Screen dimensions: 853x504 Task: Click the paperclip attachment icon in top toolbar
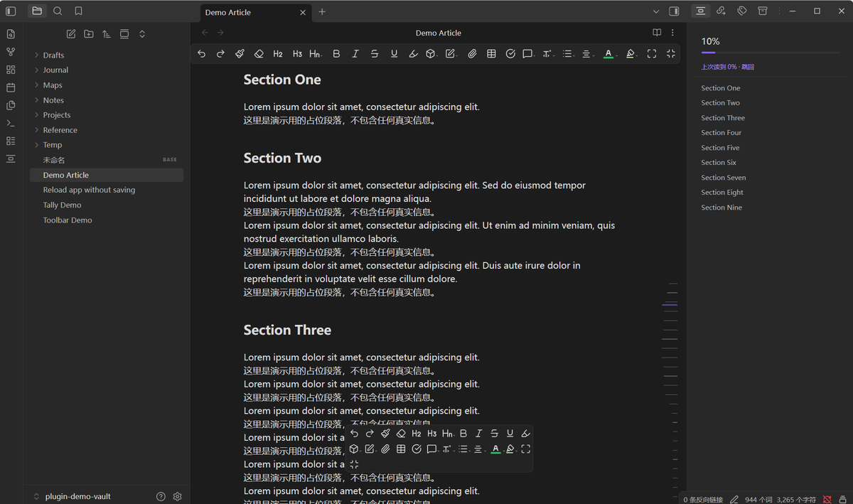pyautogui.click(x=472, y=54)
